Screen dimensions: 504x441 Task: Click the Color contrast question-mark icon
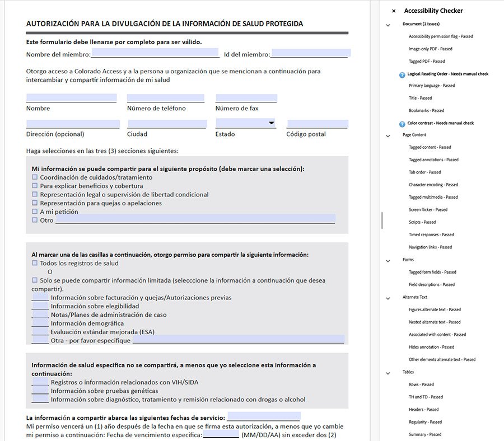point(402,124)
